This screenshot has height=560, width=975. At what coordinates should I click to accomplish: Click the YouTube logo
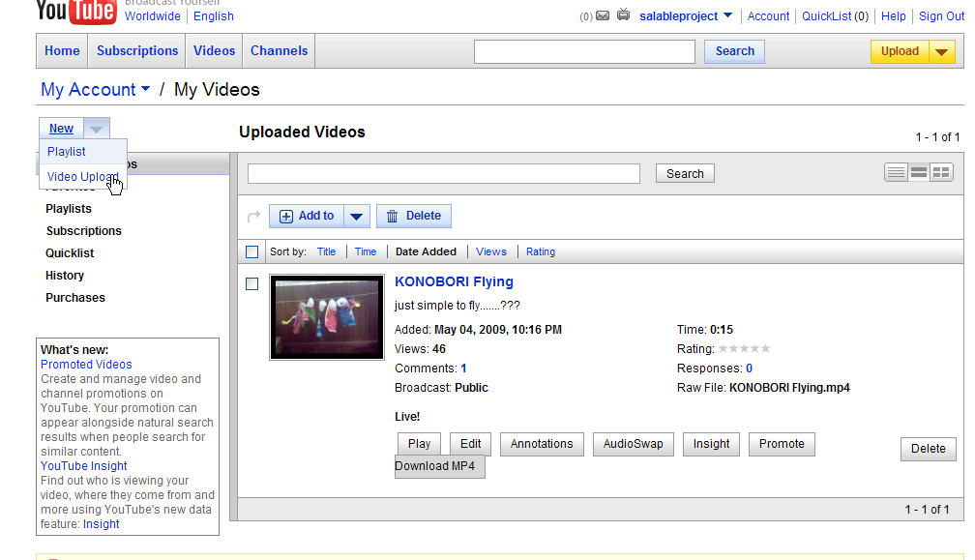pos(75,12)
